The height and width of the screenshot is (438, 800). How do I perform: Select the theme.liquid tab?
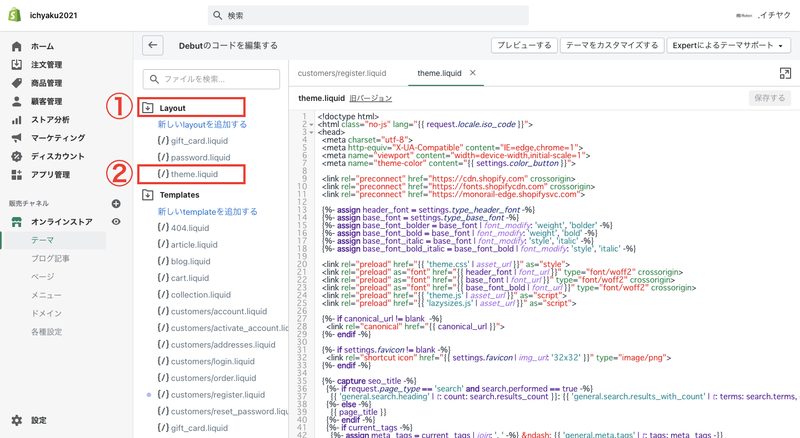click(x=439, y=73)
